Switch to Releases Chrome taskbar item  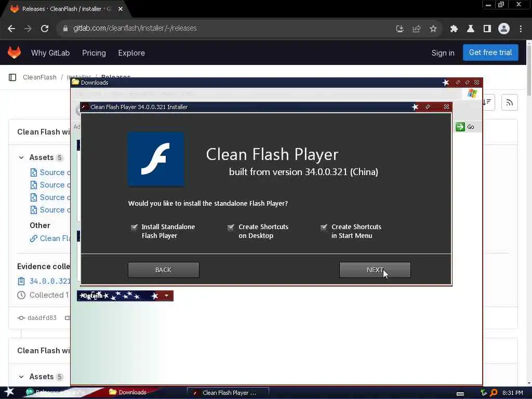coord(58,392)
